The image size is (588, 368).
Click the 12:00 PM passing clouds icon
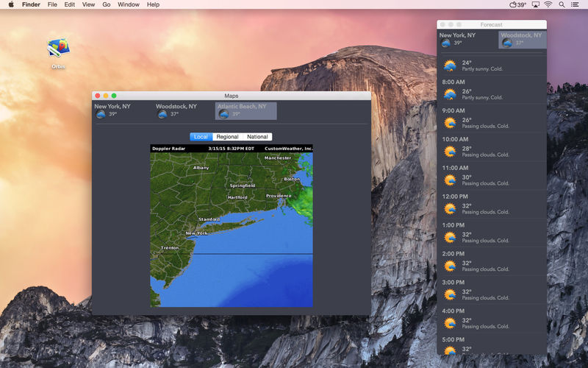coord(450,208)
